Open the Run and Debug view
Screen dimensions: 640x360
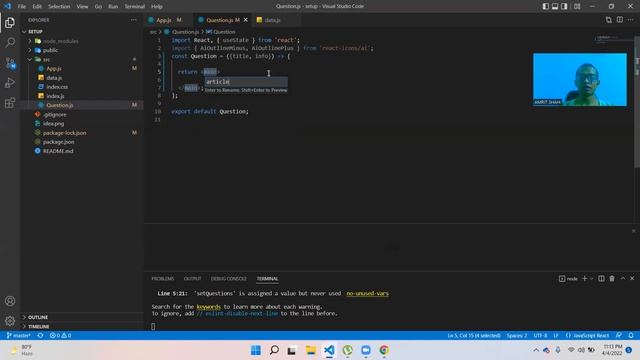(10, 83)
